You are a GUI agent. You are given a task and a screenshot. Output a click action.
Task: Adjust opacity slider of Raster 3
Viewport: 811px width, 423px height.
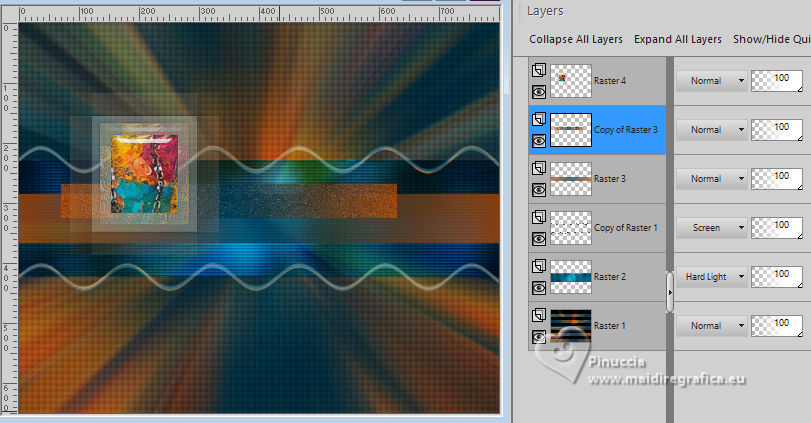(x=777, y=179)
